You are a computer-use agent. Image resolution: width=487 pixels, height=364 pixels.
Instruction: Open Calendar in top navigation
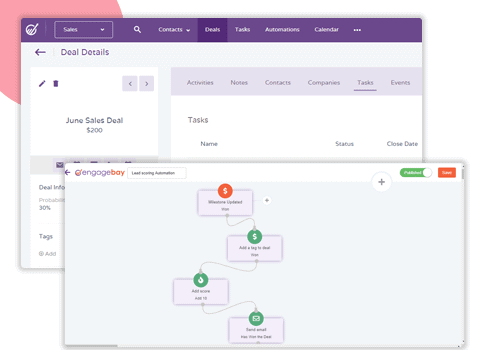point(326,30)
